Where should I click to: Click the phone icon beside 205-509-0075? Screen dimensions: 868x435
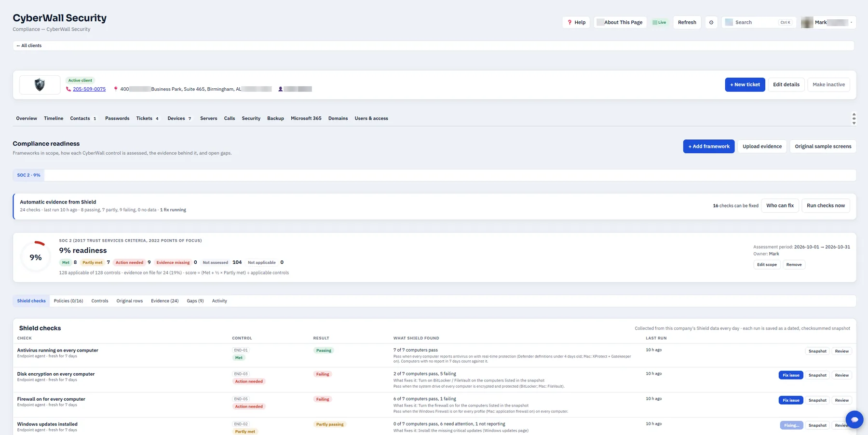tap(68, 89)
